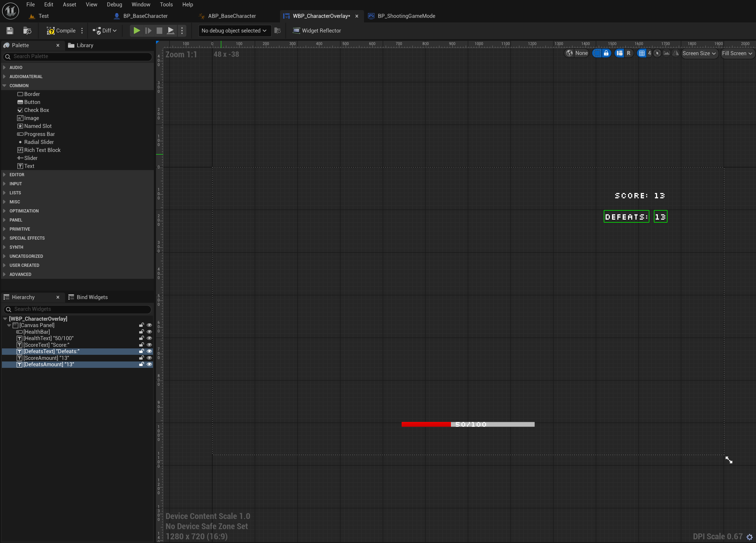The height and width of the screenshot is (543, 756).
Task: Toggle visibility of HealthBar widget
Action: 149,332
